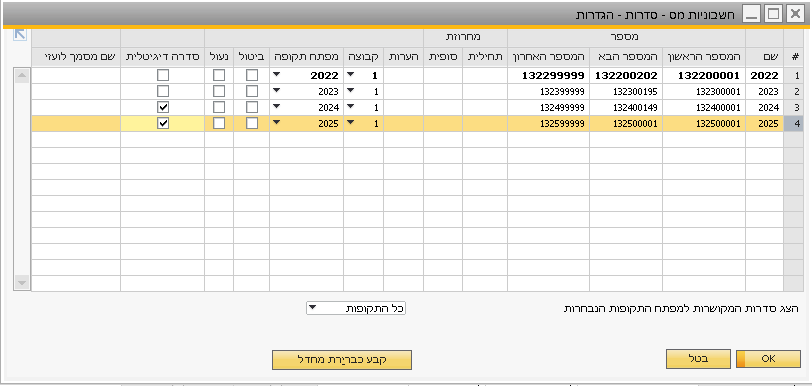The height and width of the screenshot is (386, 812).
Task: Click the הערות column header
Action: coord(403,57)
